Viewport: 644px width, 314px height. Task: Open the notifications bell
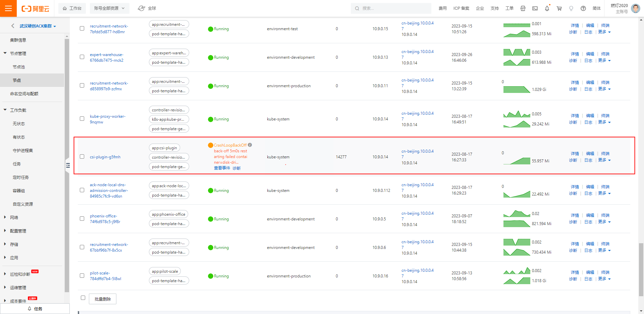coord(547,8)
